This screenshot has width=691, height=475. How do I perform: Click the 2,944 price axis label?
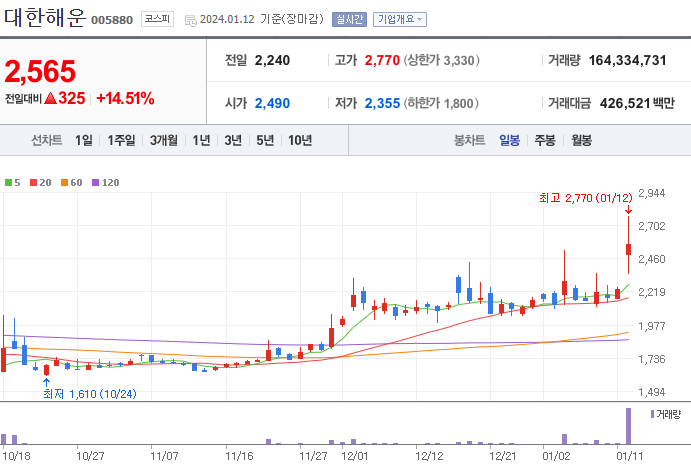(x=652, y=193)
